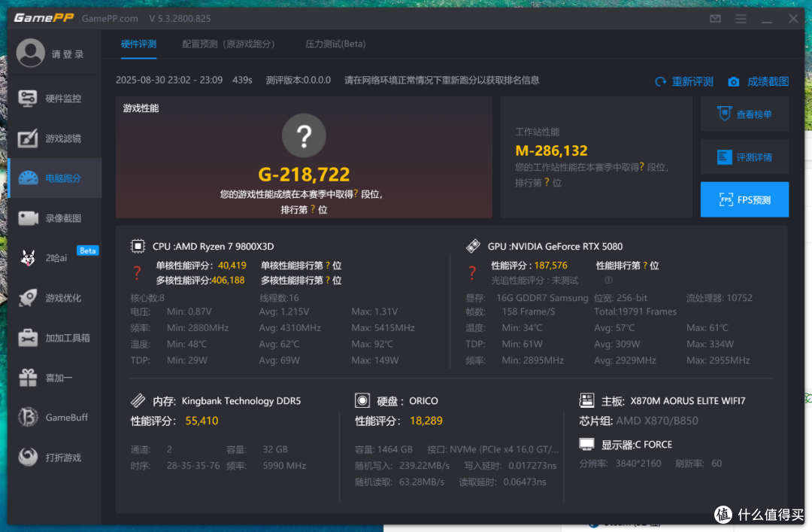Click the mail envelope icon in title bar
Image resolution: width=812 pixels, height=532 pixels.
click(715, 19)
